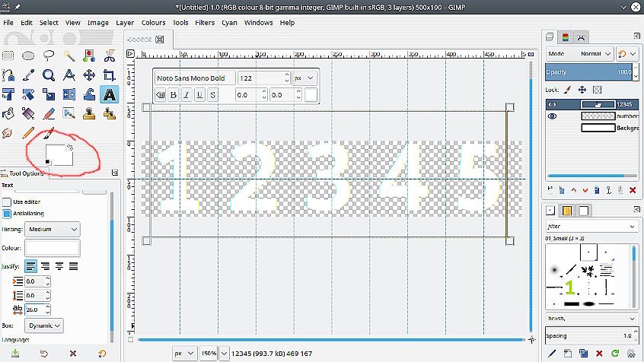Select the Ellipse Select tool
Screen dimensions: 644x362
pyautogui.click(x=28, y=56)
